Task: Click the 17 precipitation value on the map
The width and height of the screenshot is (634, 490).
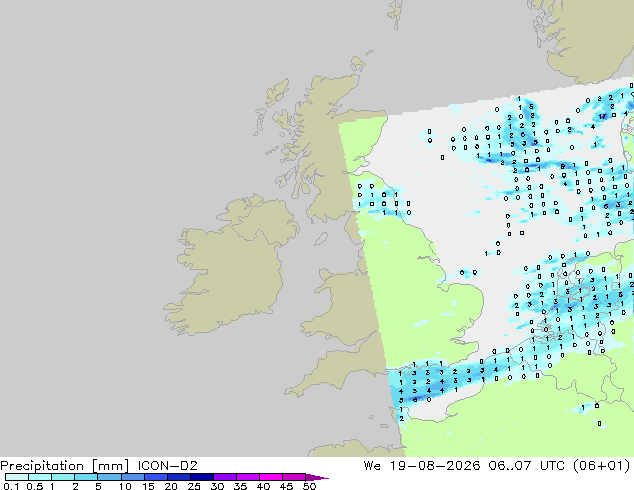Action: coord(602,116)
